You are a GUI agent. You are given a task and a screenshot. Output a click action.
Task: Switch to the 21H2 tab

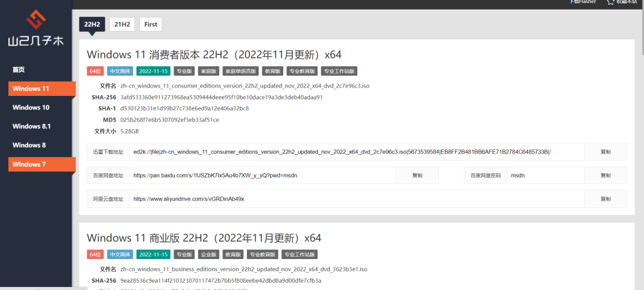pyautogui.click(x=122, y=24)
